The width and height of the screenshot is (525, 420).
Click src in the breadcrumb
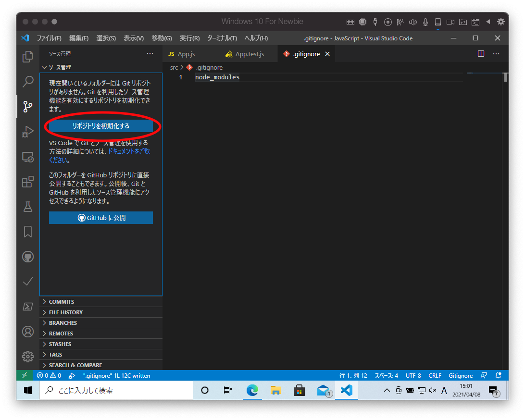click(x=174, y=68)
